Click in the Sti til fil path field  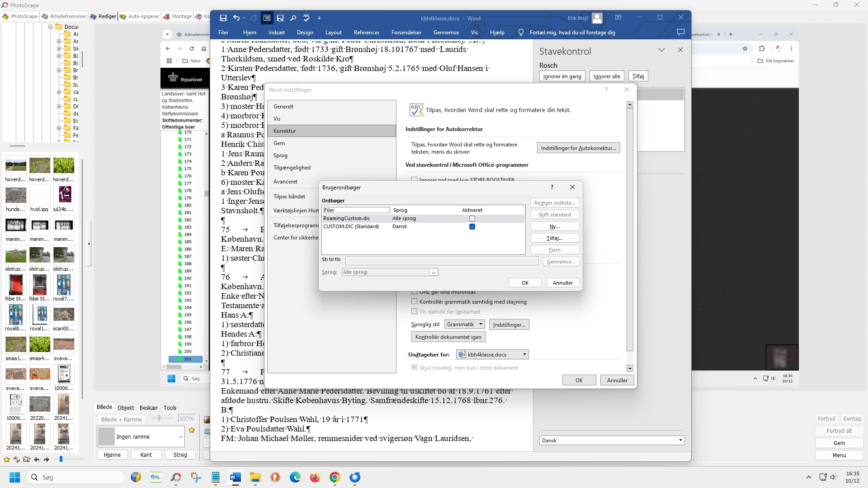[441, 261]
